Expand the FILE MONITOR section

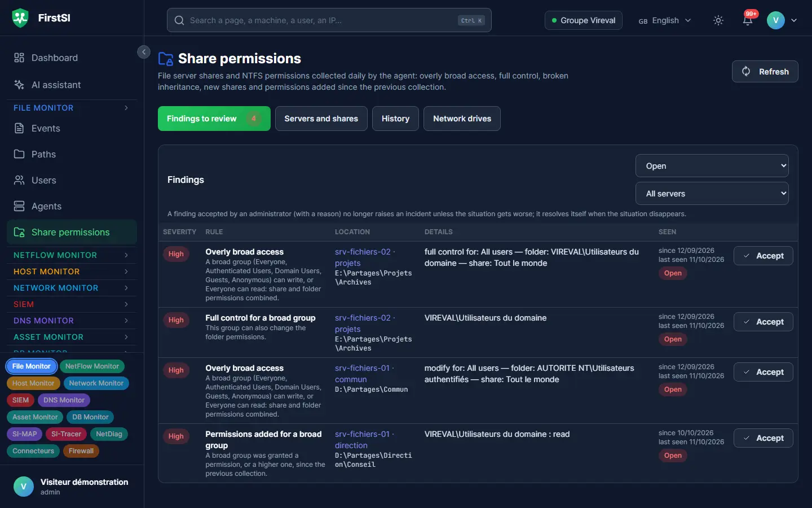pos(72,108)
